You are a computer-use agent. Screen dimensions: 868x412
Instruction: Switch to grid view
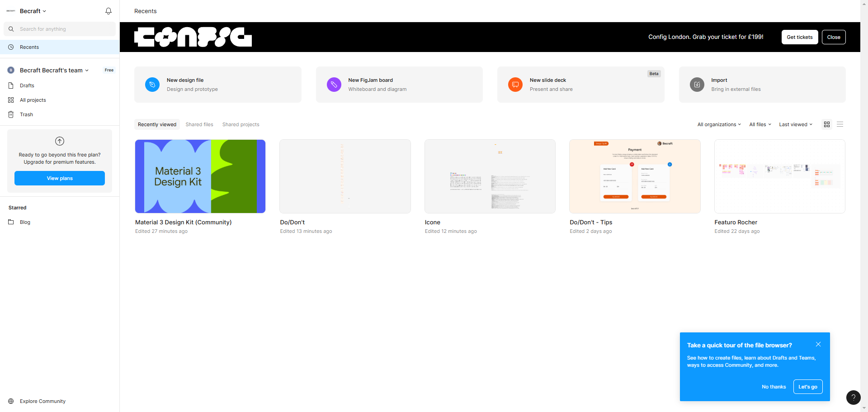[x=827, y=124]
